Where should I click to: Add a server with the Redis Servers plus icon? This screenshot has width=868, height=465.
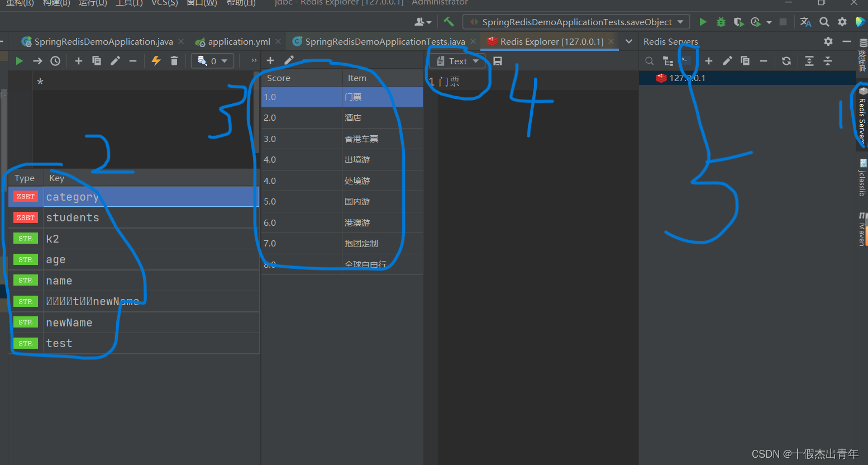(709, 61)
